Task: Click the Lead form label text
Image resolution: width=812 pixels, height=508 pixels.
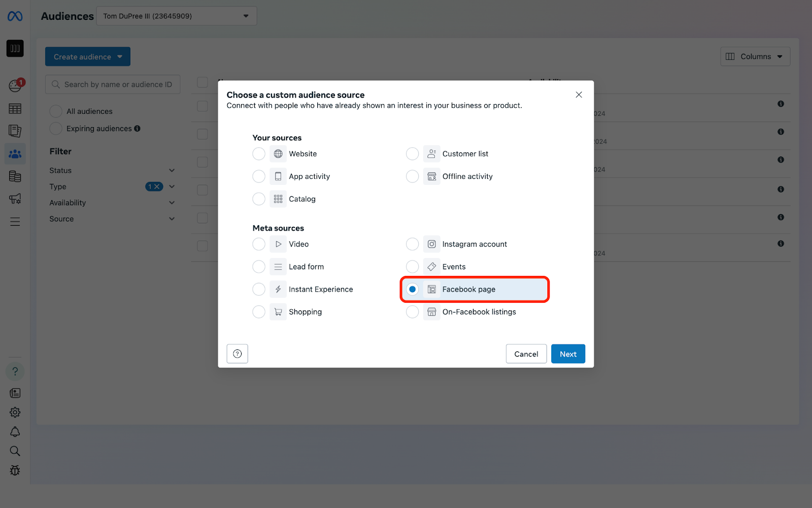Action: coord(306,267)
